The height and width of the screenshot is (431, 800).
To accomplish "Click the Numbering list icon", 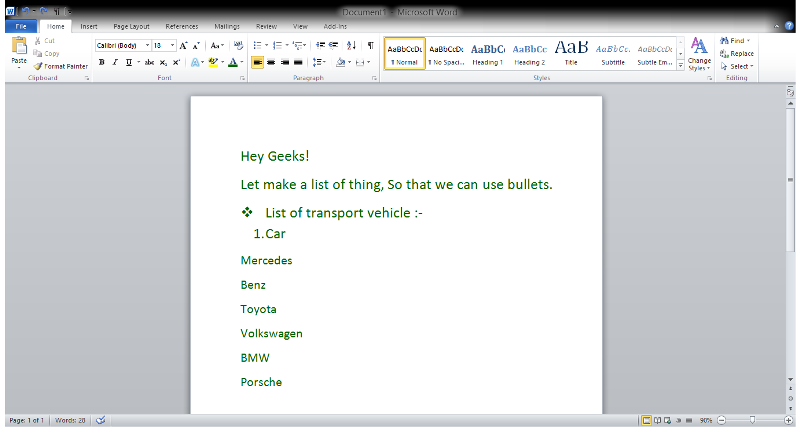I will 278,46.
